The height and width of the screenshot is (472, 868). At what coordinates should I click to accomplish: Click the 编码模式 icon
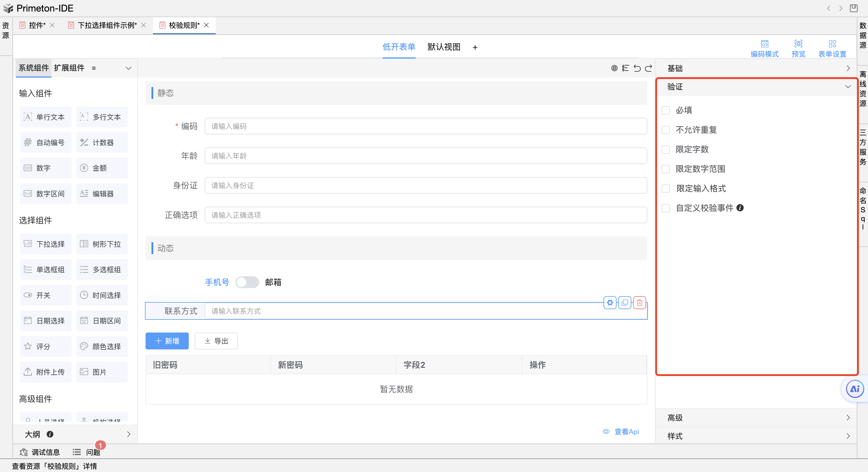[764, 44]
